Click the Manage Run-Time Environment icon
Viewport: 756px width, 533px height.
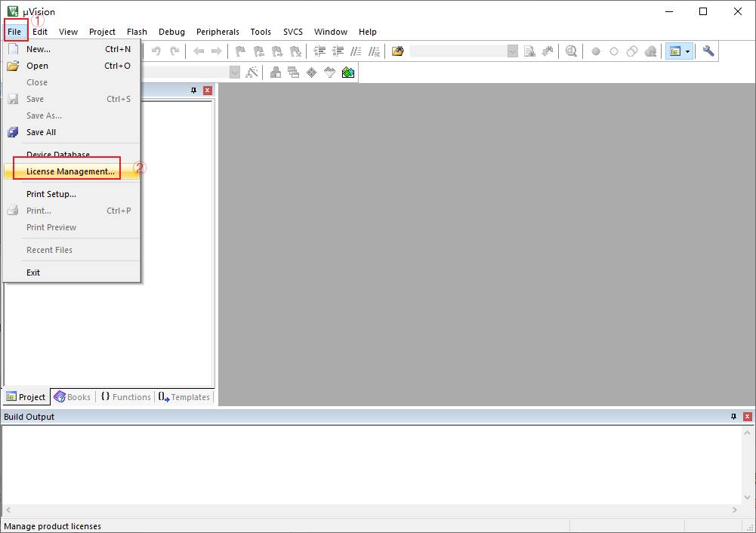point(311,72)
